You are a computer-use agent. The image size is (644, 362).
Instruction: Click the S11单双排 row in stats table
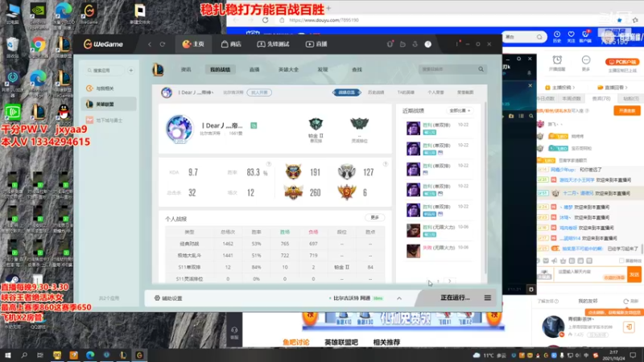(275, 267)
